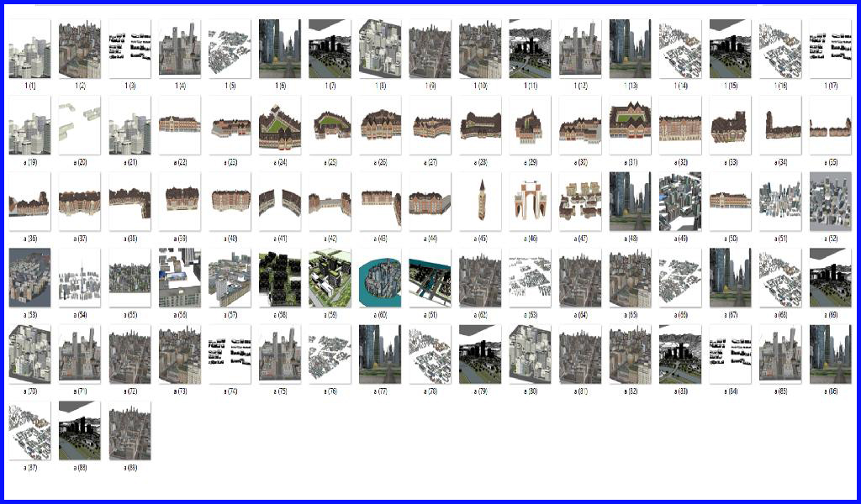Select courtyard building thumbnail a (24)

tap(280, 125)
